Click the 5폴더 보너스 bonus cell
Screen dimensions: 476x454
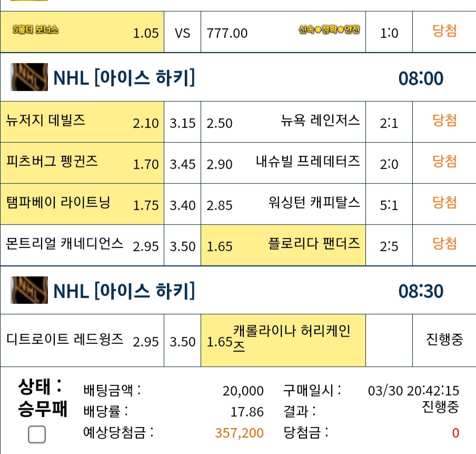[x=82, y=32]
